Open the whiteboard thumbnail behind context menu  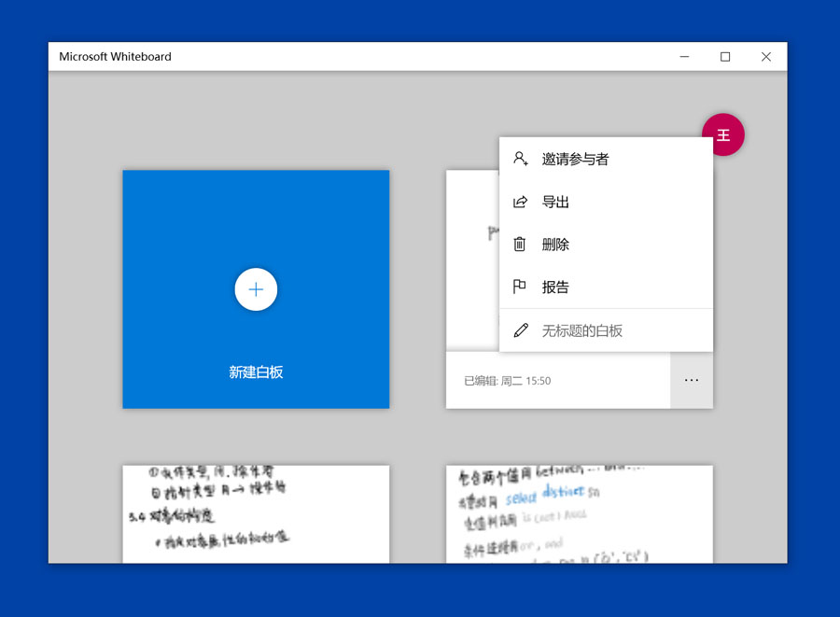[x=472, y=260]
